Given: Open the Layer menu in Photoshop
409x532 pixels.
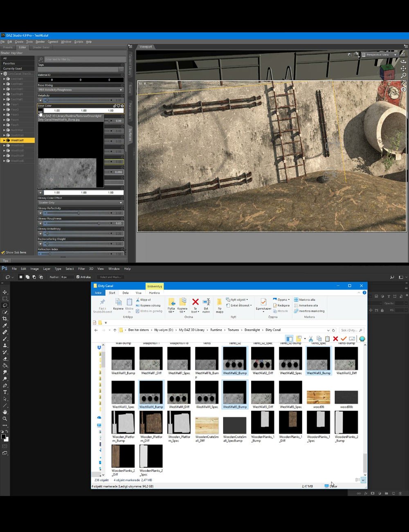Looking at the screenshot, I should pos(47,269).
